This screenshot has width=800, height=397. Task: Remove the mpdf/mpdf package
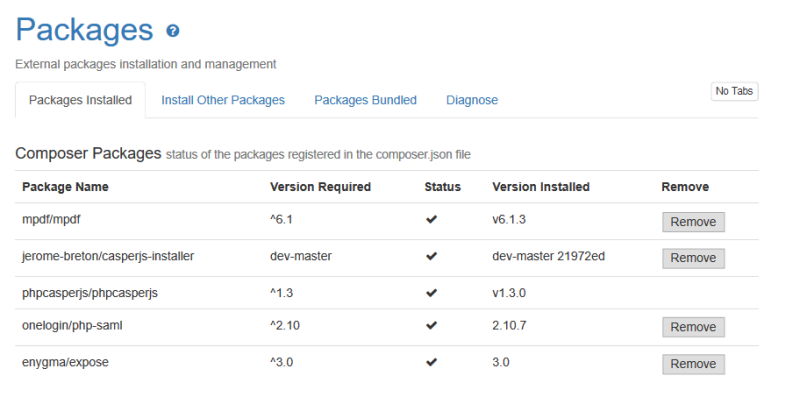click(693, 222)
